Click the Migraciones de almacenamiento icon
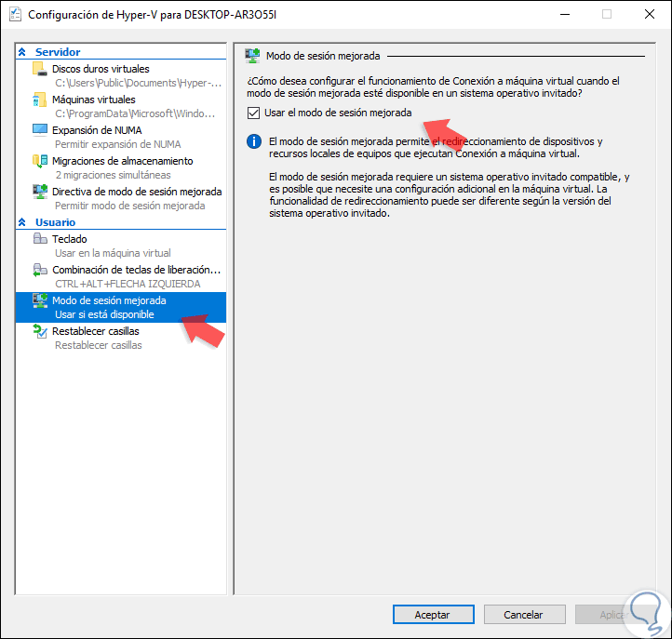This screenshot has width=672, height=639. point(40,161)
